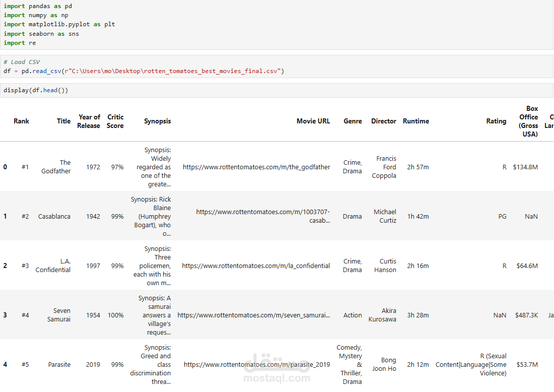This screenshot has height=392, width=554.
Task: Click the Movie URL column header
Action: click(313, 121)
